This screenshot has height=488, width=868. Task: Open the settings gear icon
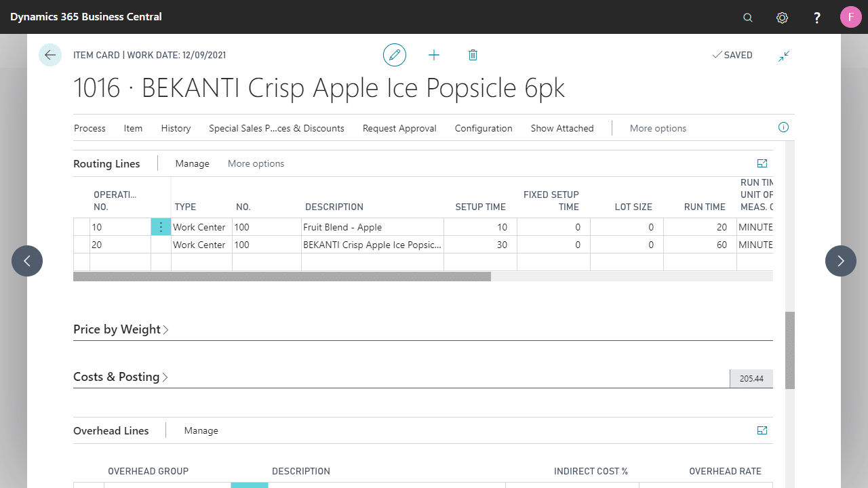point(782,18)
